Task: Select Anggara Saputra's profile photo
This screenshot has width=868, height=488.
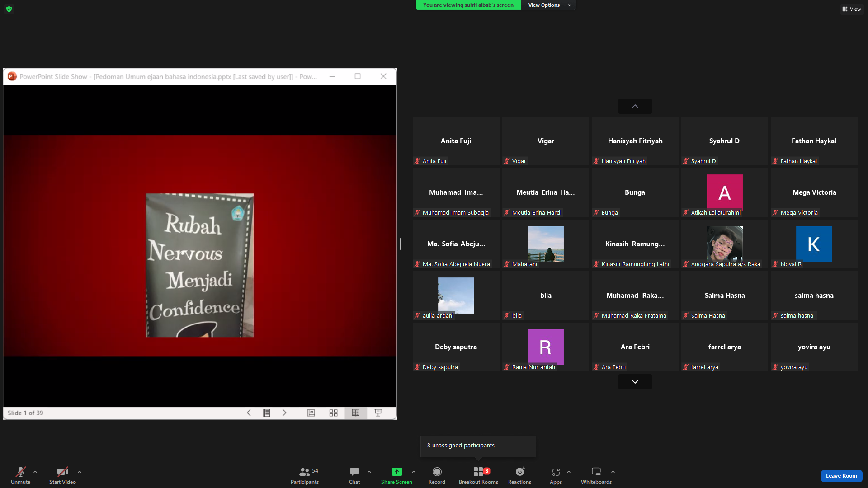Action: click(x=725, y=244)
